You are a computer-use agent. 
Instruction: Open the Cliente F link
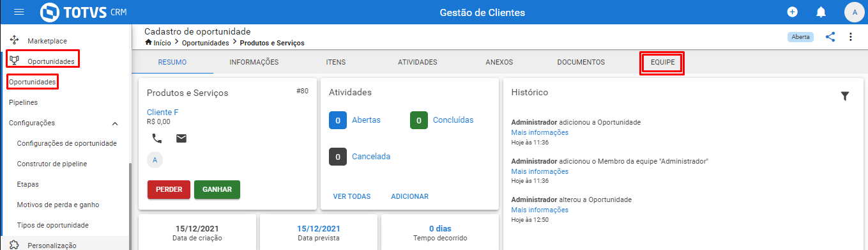[163, 112]
